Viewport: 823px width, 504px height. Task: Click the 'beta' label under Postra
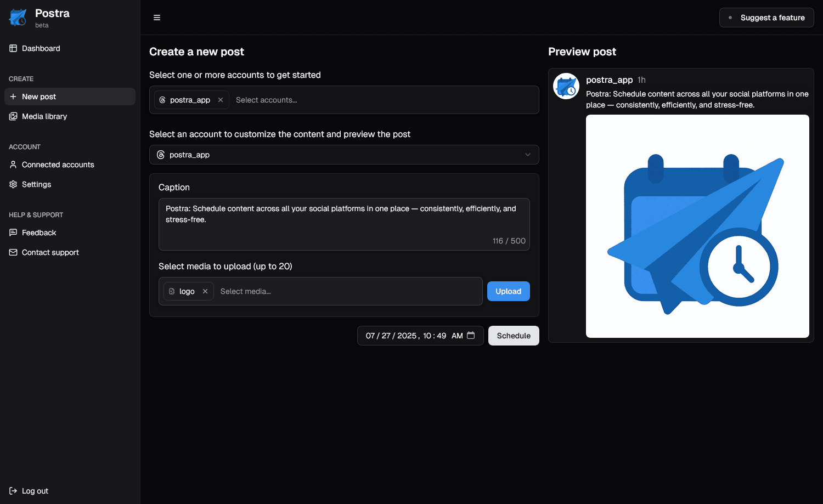[42, 25]
